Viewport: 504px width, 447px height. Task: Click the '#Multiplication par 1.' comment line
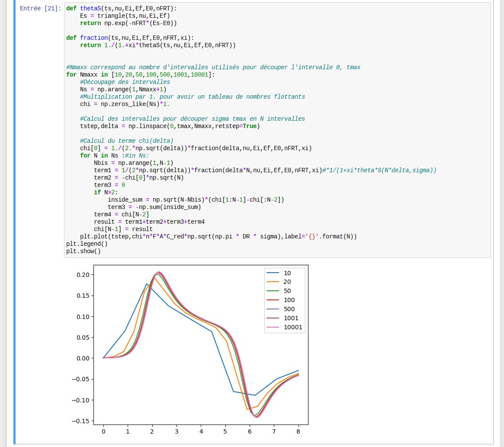[192, 97]
